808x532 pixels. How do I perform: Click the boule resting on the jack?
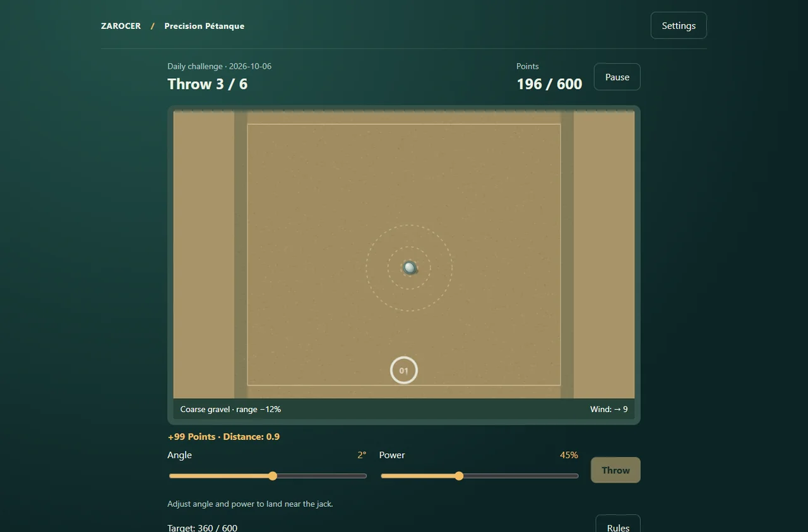click(x=410, y=268)
